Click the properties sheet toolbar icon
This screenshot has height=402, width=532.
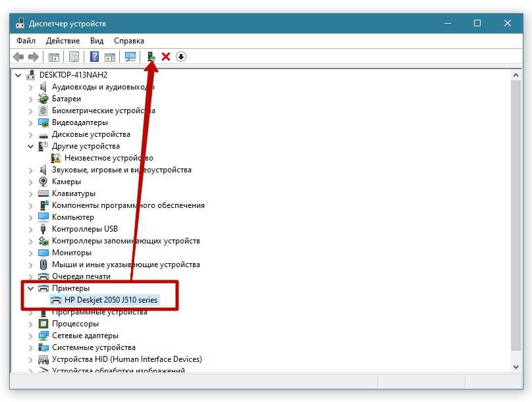point(74,57)
